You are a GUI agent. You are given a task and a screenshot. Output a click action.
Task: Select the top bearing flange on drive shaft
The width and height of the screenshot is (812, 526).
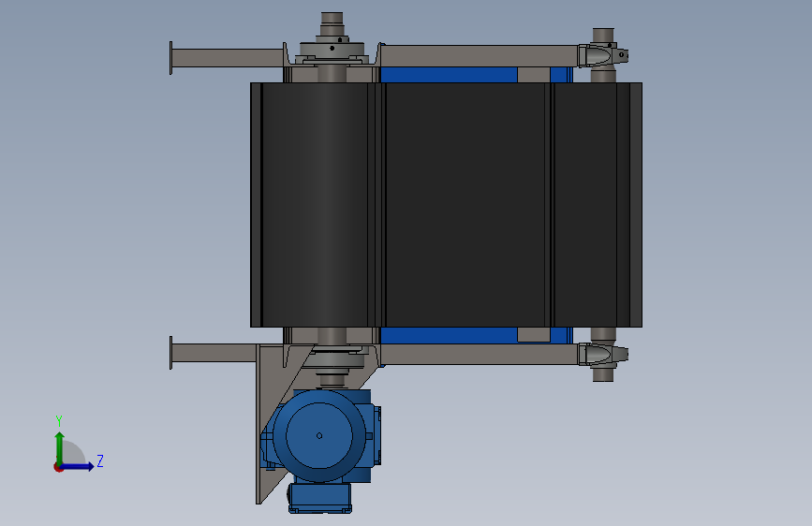click(x=332, y=50)
